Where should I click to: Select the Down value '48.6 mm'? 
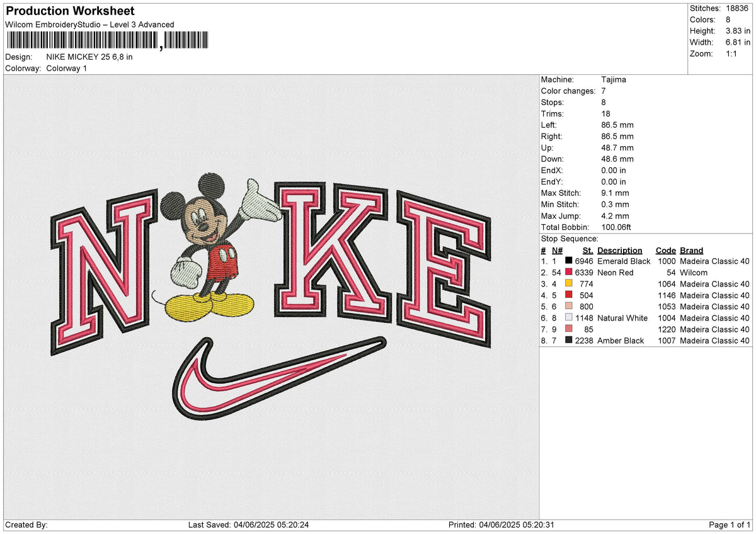(617, 159)
